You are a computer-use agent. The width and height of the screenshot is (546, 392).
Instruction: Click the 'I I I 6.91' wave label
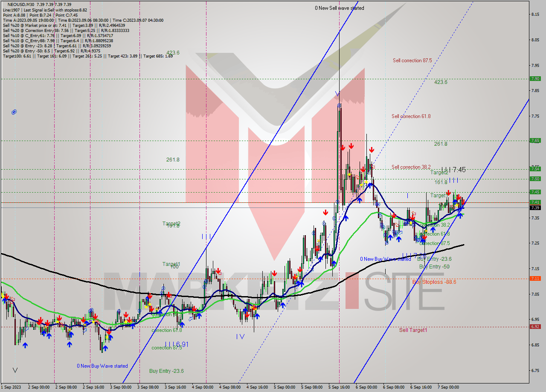pos(177,344)
